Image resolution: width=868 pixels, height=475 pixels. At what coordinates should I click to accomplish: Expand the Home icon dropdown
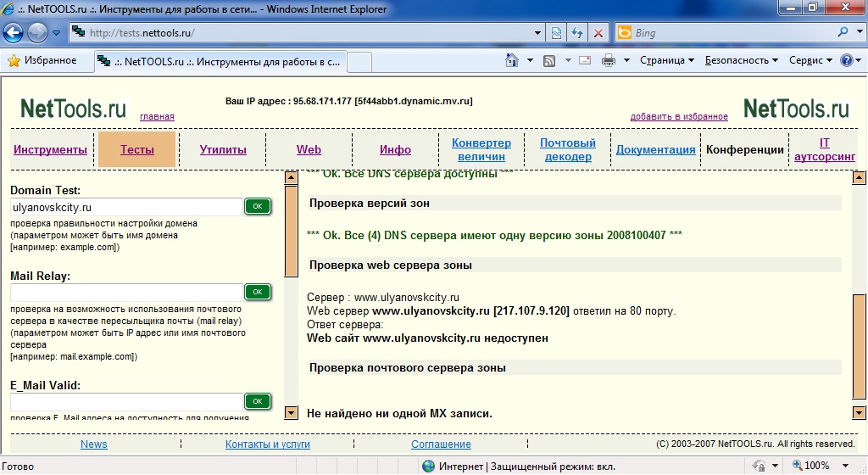coord(530,60)
